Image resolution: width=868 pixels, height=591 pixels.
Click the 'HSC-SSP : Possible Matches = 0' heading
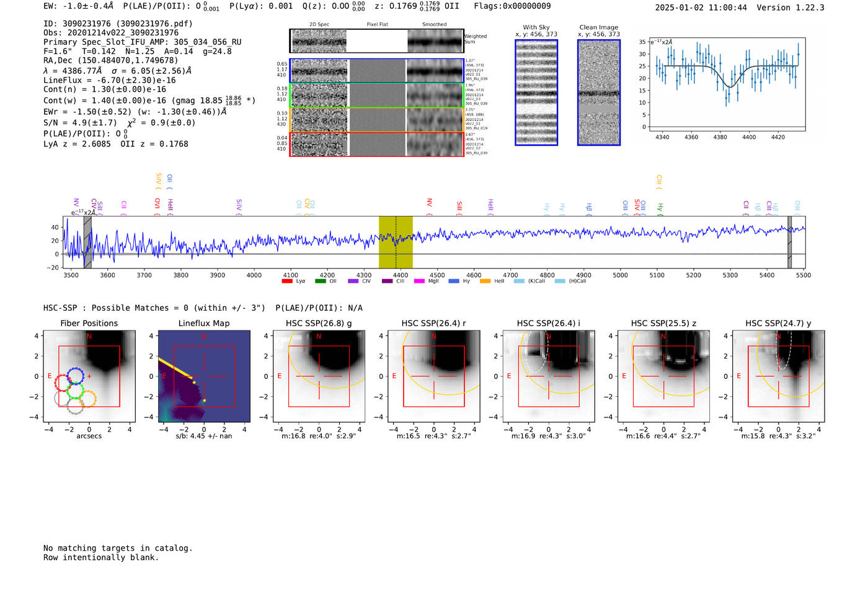point(154,308)
